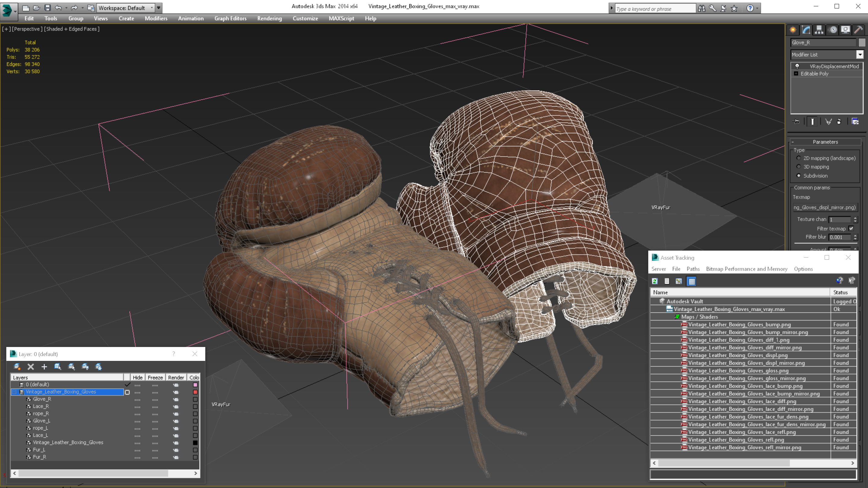Toggle Hide for Glove_R layer row
The image size is (868, 488).
point(137,399)
